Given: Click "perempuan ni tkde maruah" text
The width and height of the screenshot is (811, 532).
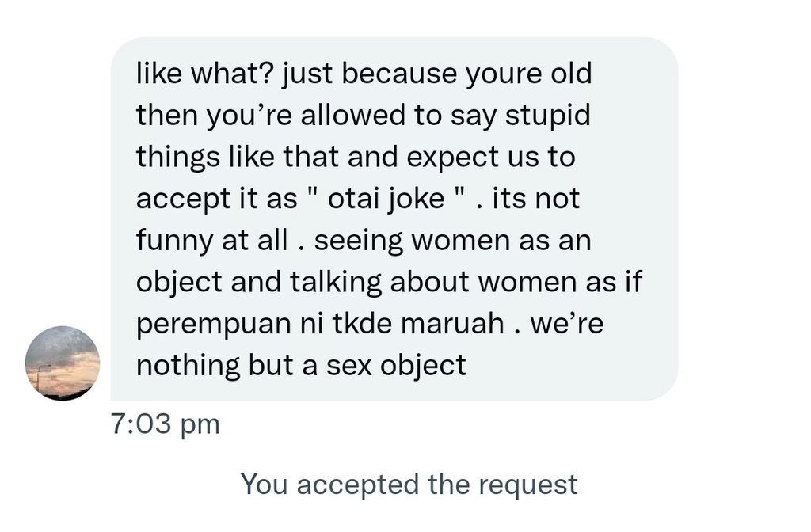Looking at the screenshot, I should 316,325.
